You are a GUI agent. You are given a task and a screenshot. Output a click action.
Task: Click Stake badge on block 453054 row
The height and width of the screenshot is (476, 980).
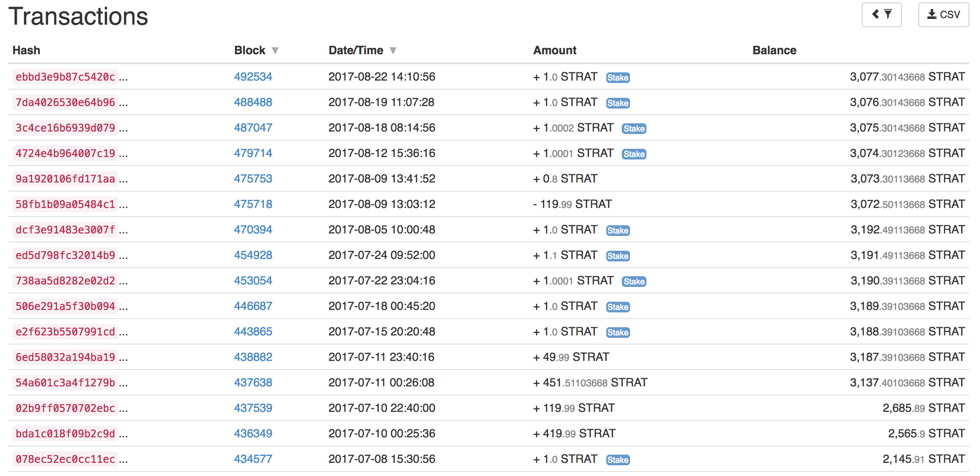[x=634, y=282]
